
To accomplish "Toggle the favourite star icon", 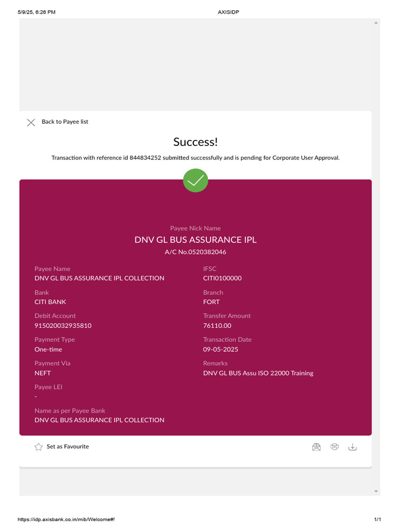I will (38, 447).
